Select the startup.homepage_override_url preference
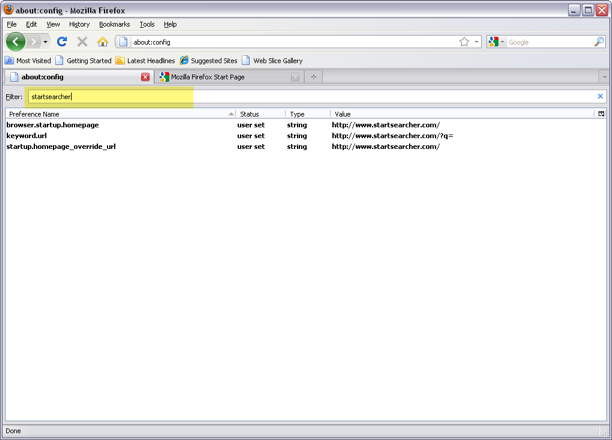This screenshot has height=440, width=612. [x=61, y=147]
